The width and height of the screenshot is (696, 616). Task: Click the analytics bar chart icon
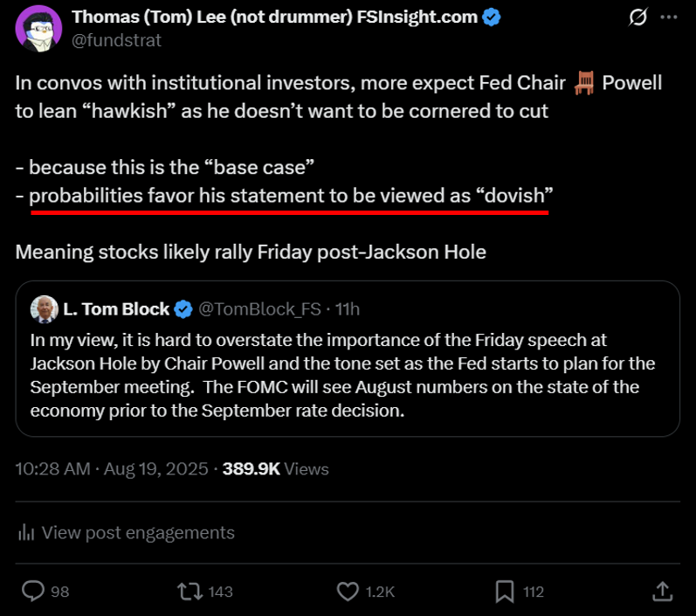tap(27, 532)
